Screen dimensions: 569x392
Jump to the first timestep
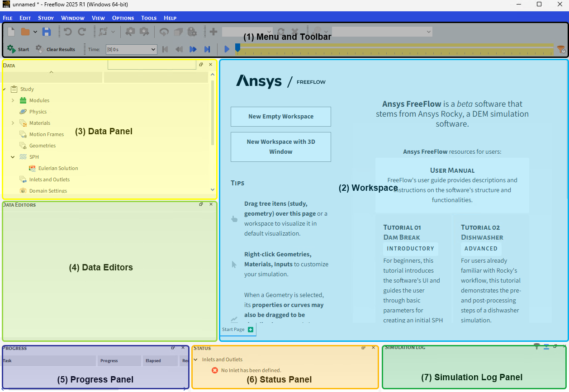coord(165,49)
